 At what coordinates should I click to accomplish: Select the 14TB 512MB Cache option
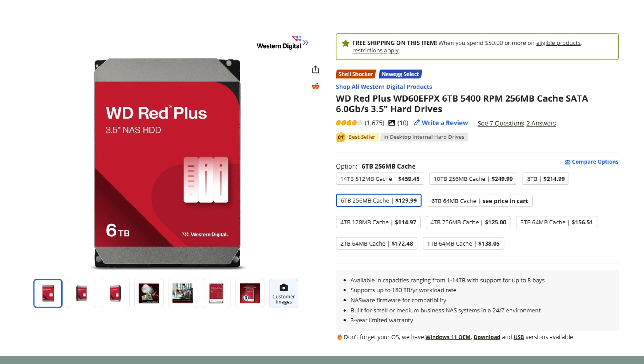[380, 179]
